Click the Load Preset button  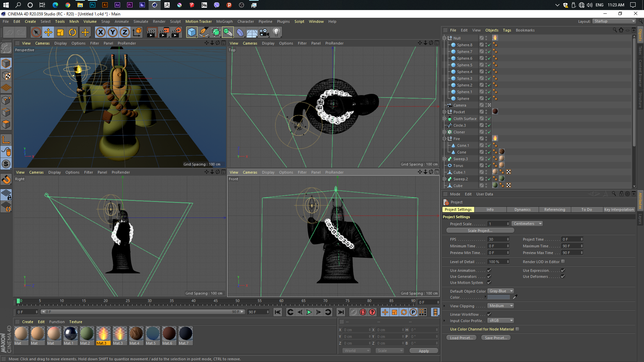point(461,338)
